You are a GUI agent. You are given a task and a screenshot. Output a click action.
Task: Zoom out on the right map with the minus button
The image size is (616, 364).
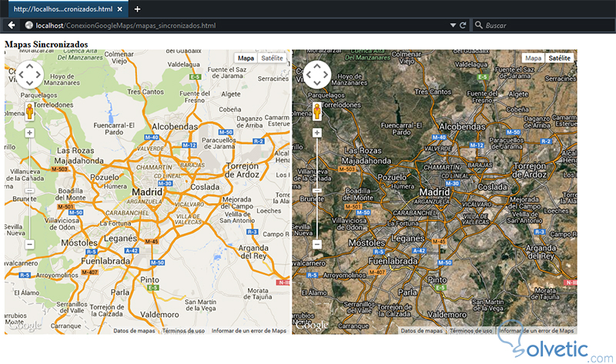click(x=317, y=244)
